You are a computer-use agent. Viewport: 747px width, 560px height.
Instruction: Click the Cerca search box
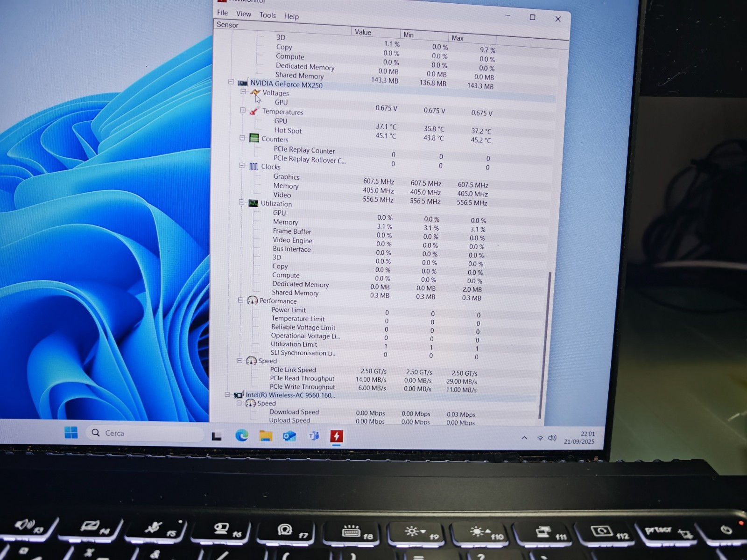coord(145,433)
